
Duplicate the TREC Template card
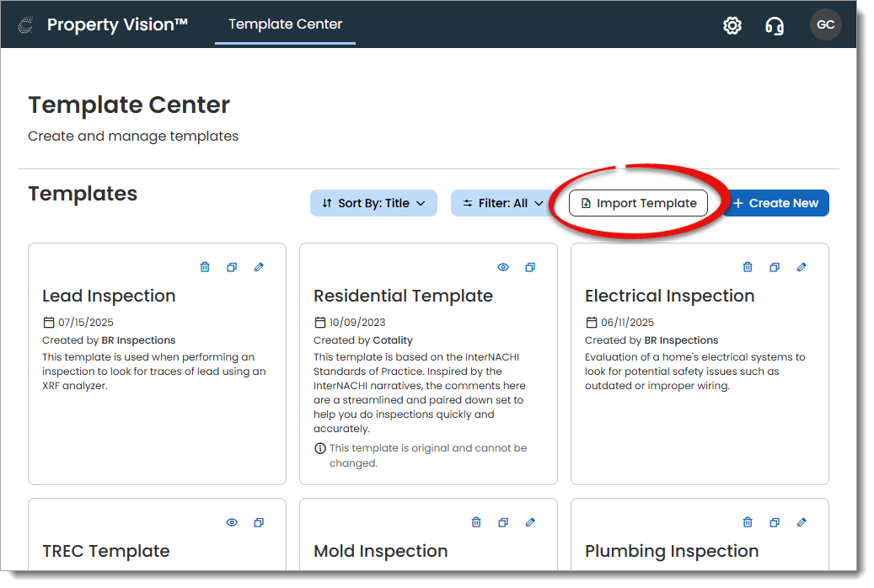click(259, 522)
